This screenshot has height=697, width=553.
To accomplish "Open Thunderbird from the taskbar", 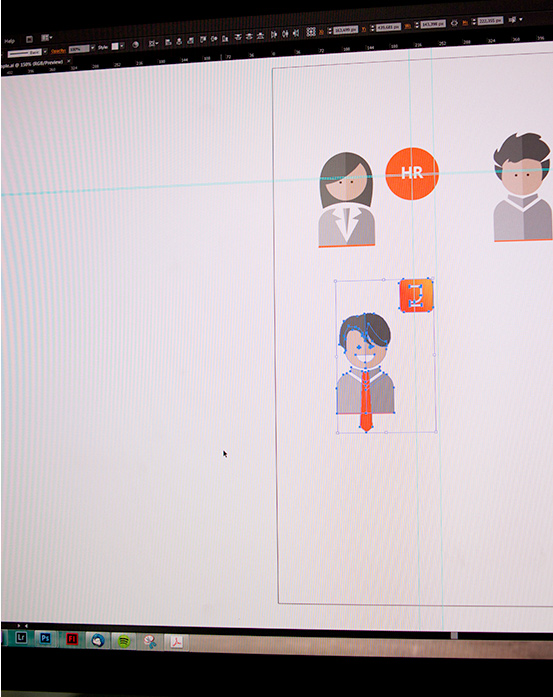I will [x=98, y=641].
